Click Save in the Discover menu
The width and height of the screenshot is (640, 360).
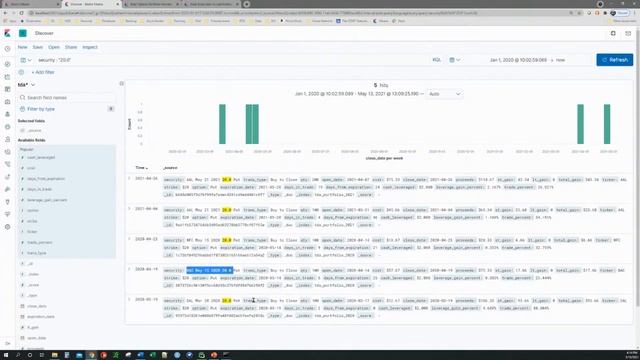coord(38,47)
